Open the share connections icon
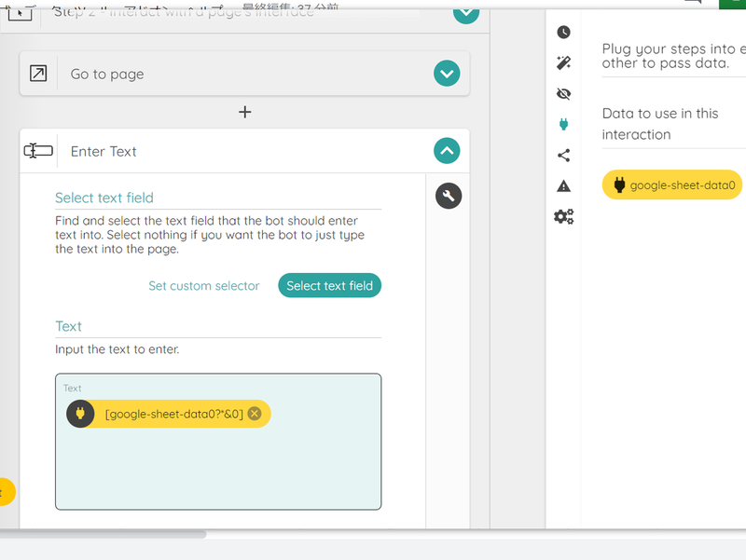 [563, 155]
